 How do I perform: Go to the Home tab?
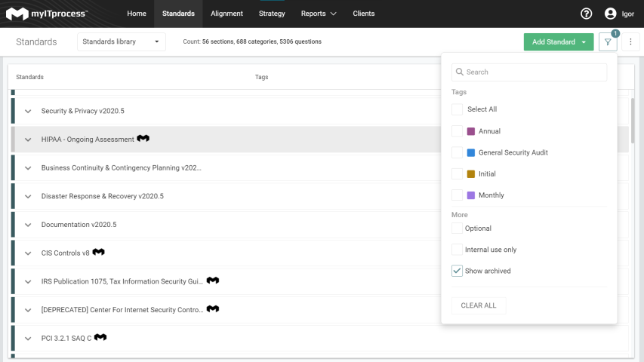[x=137, y=14]
